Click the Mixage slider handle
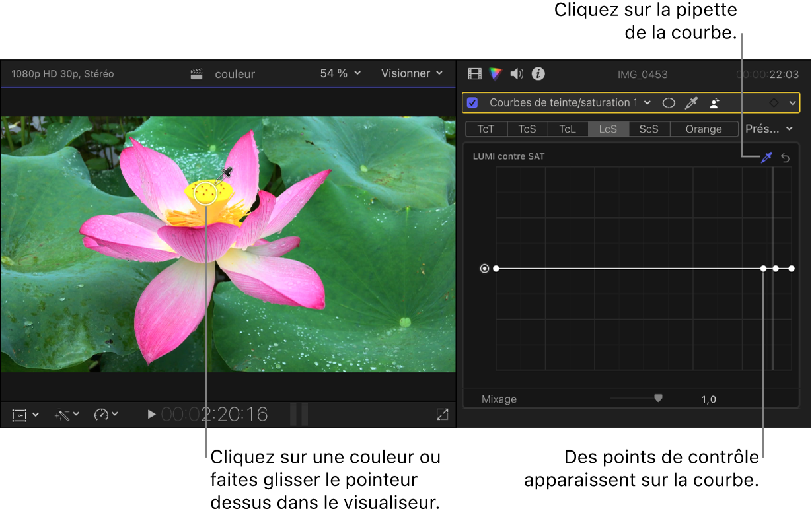This screenshot has width=812, height=513. pyautogui.click(x=658, y=398)
